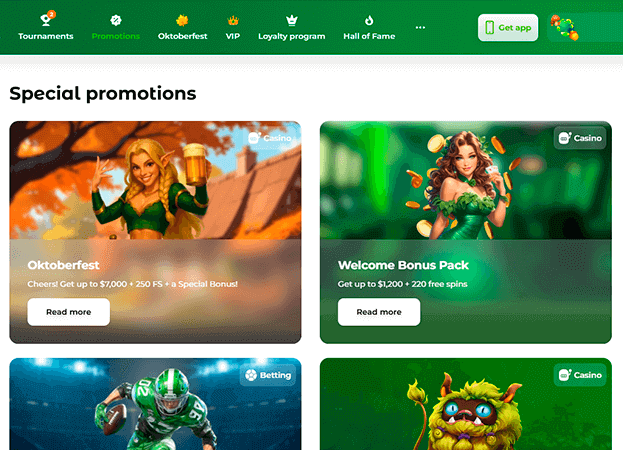Click the VIP crown icon

tap(233, 20)
